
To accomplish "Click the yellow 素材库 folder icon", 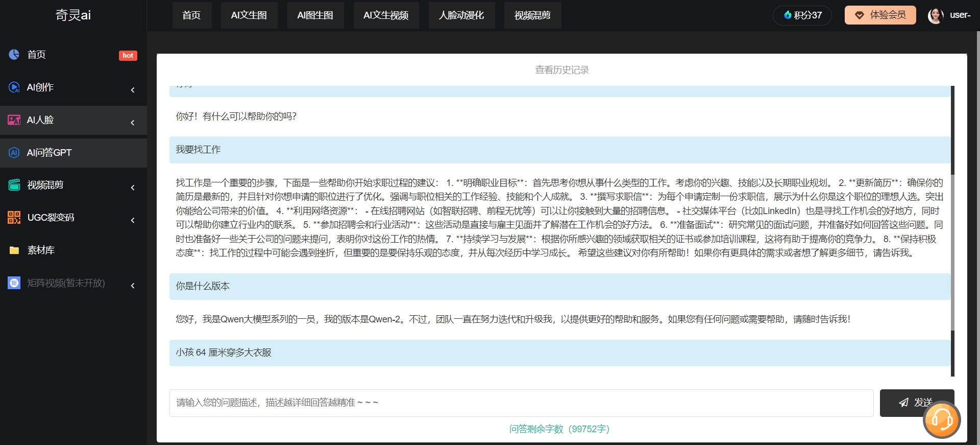I will tap(14, 250).
